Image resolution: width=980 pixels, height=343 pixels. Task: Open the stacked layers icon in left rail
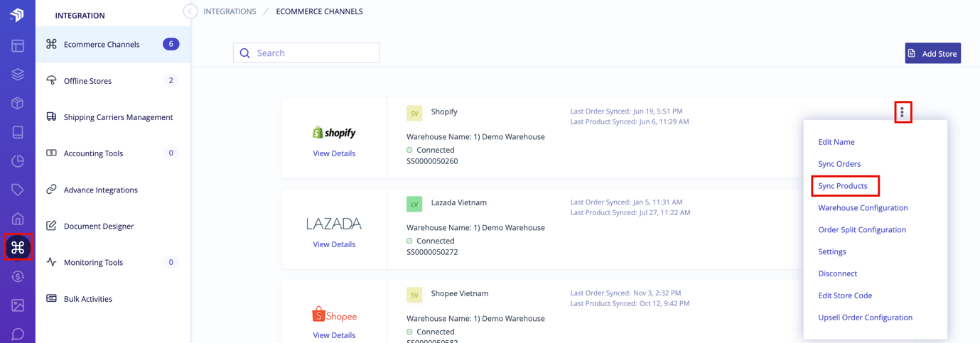(x=18, y=75)
